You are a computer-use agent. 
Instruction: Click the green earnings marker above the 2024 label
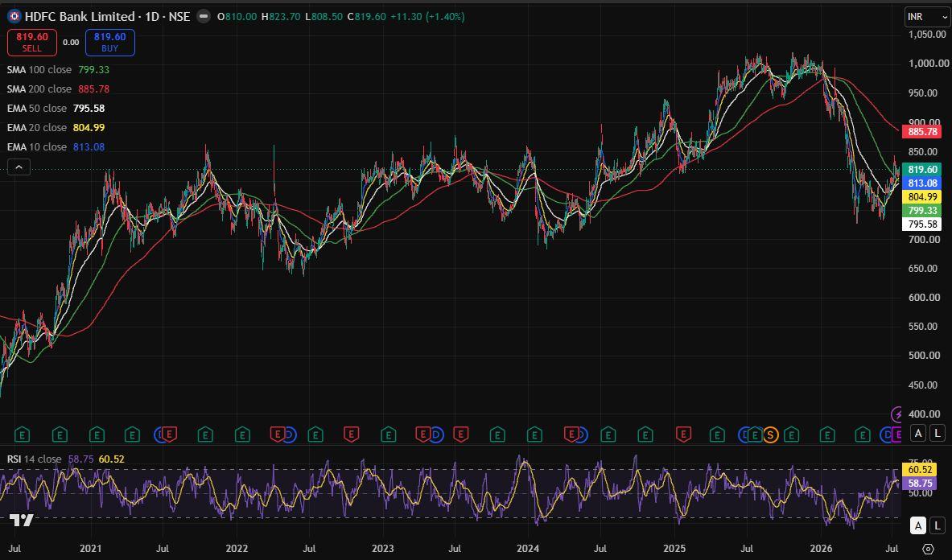coord(534,434)
